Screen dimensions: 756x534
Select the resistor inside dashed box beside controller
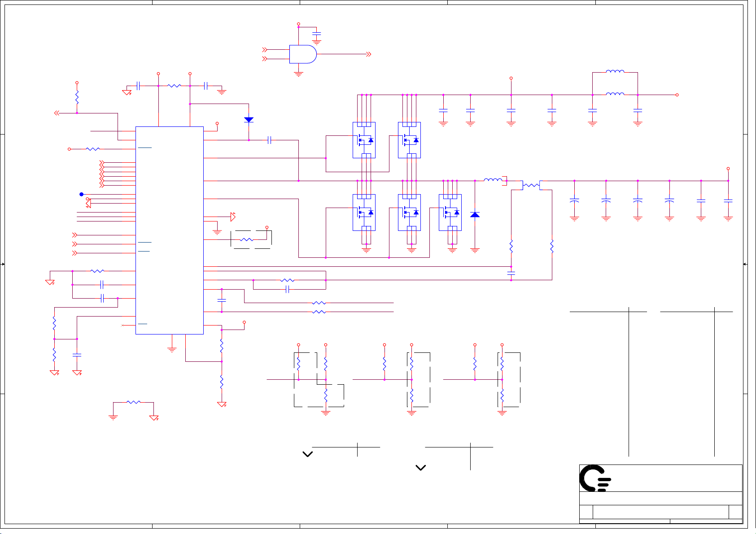coord(246,240)
